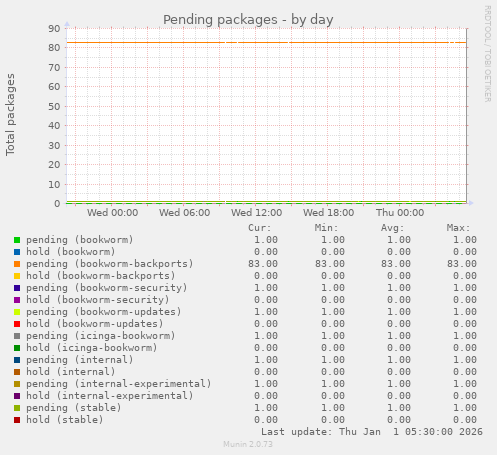
Task: Select the 'pending (bookworm-backports)' legend label
Action: pyautogui.click(x=110, y=264)
